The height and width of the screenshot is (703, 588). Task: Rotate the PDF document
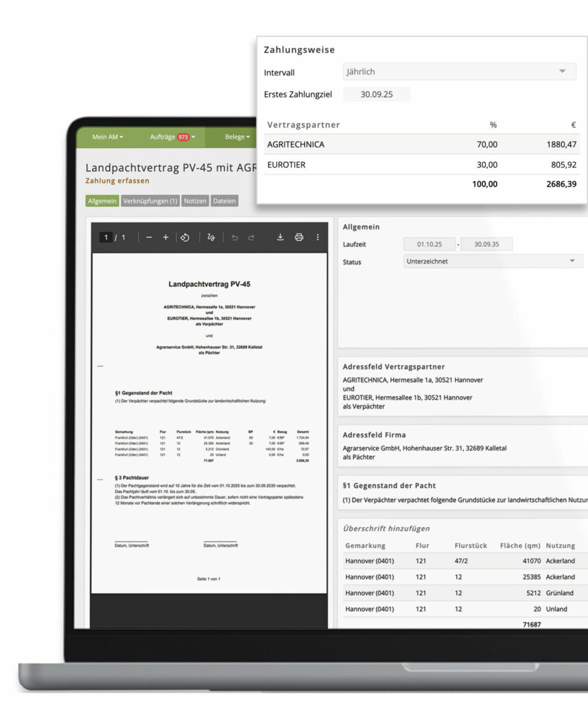tap(185, 238)
